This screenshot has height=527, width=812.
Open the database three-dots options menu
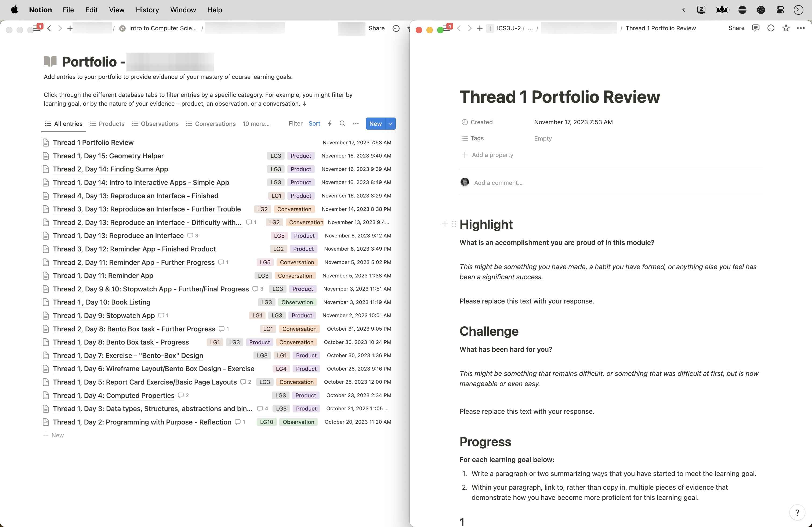tap(356, 124)
